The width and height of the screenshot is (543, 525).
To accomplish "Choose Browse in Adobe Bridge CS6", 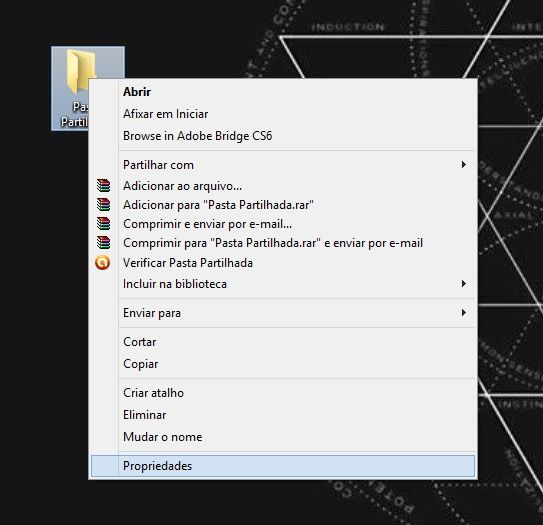I will [x=283, y=136].
